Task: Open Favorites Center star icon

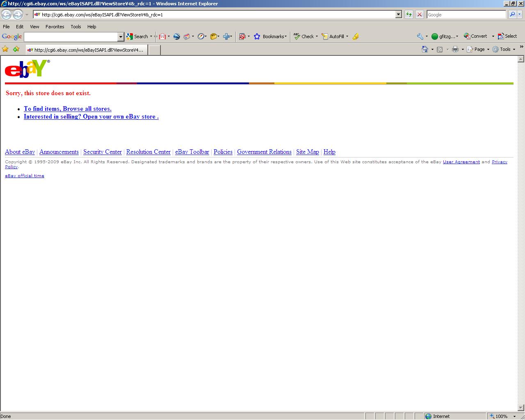Action: click(x=5, y=49)
